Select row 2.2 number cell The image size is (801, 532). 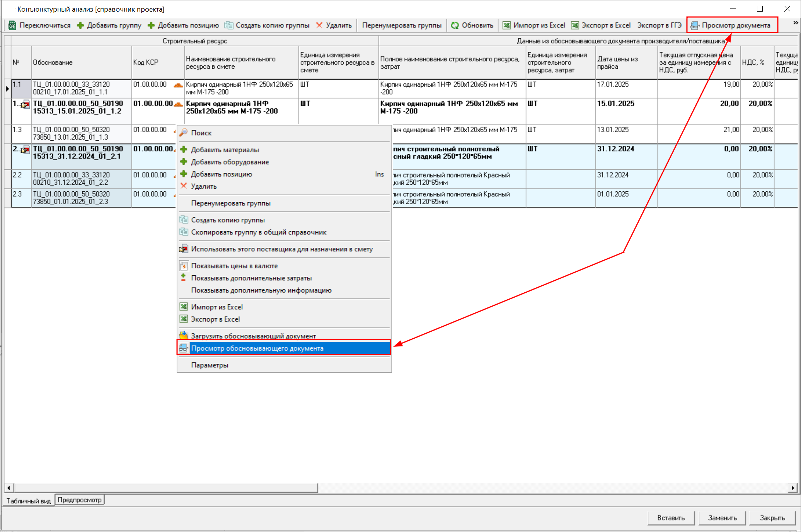coord(21,179)
